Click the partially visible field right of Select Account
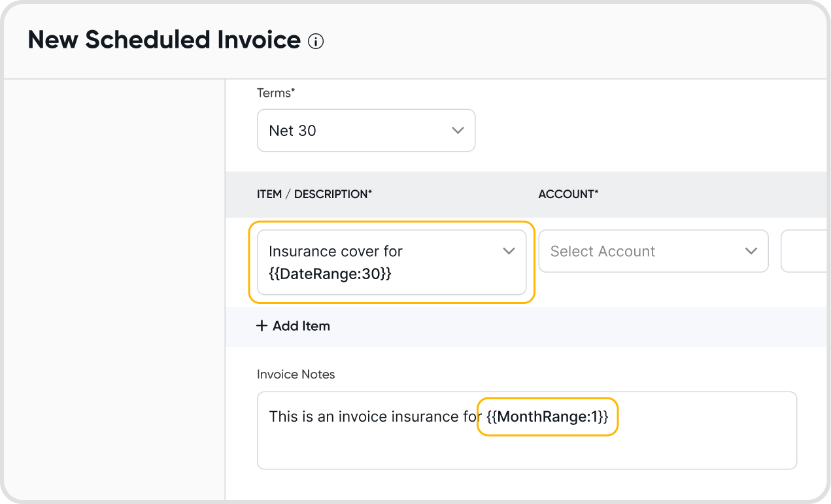Viewport: 831px width, 504px height. click(x=804, y=251)
